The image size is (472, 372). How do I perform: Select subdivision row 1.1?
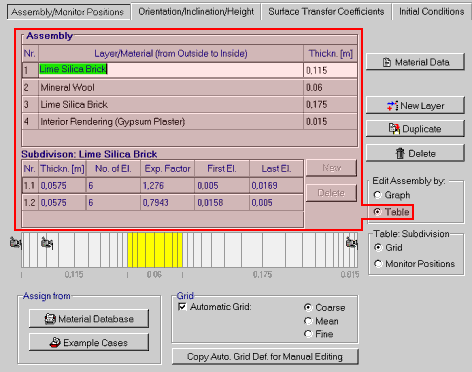(x=163, y=186)
